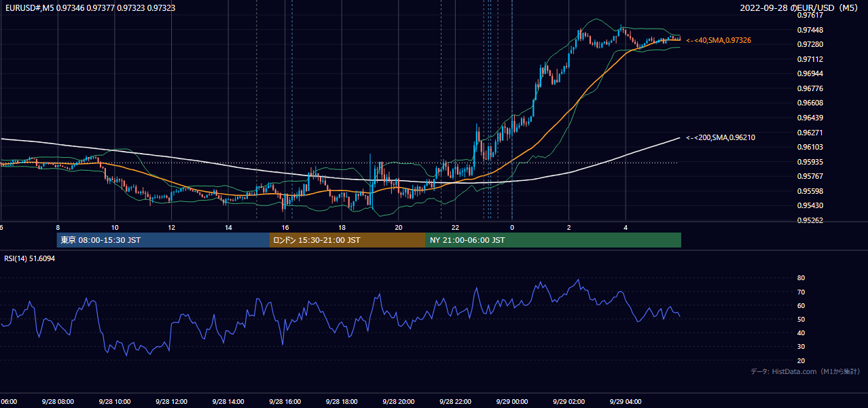
Task: Click the NY 21:00-06:00 JST session bar
Action: [554, 240]
